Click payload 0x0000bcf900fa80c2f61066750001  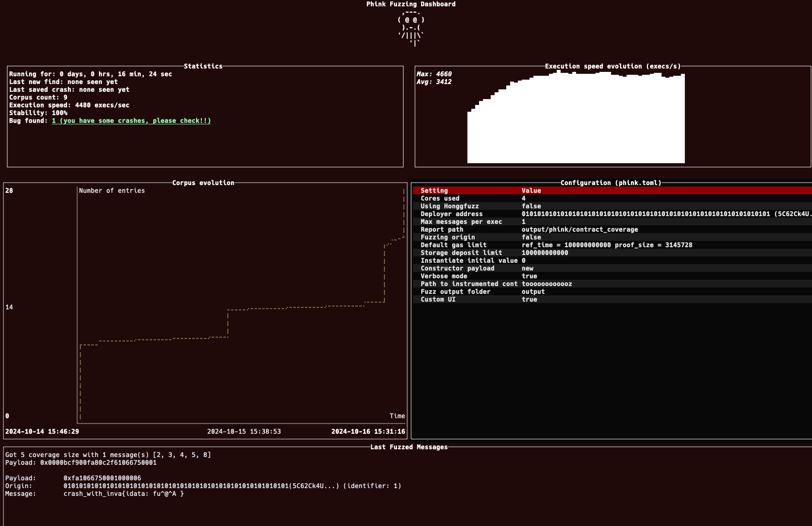[98, 462]
